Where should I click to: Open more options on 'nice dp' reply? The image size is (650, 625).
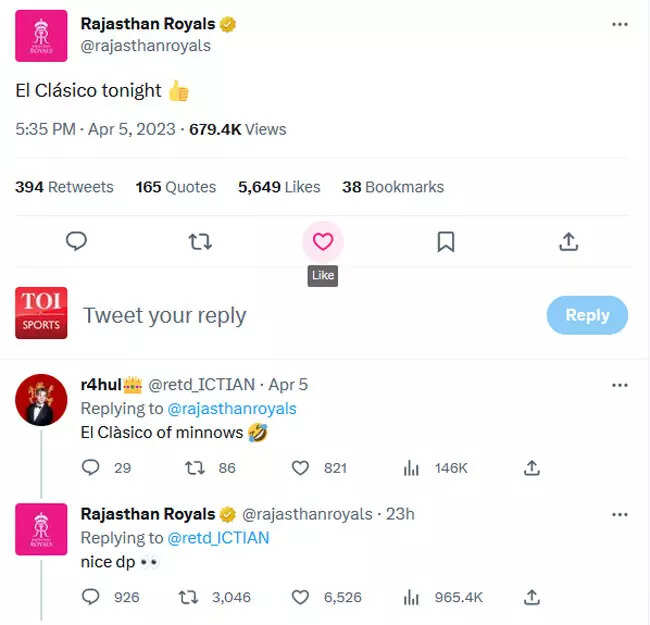point(620,514)
